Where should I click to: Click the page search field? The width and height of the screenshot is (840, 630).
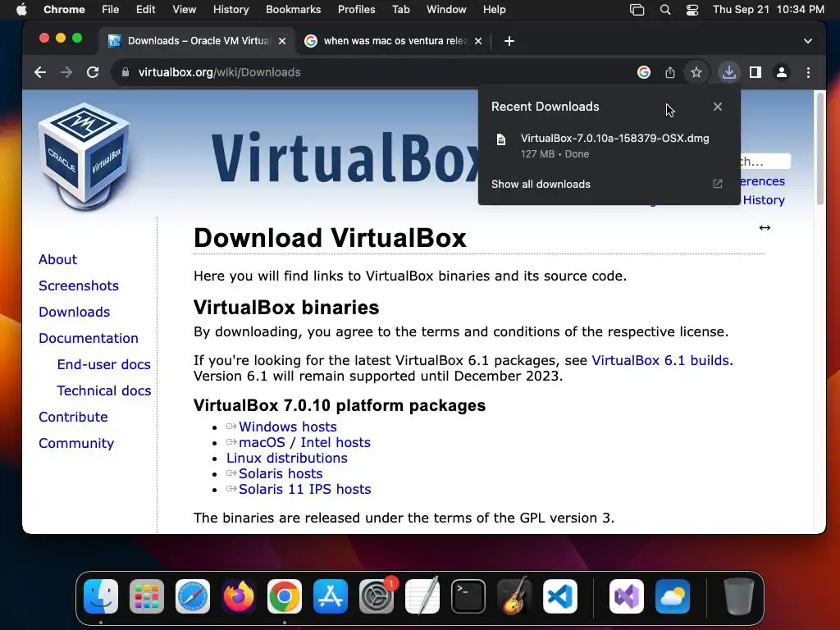coord(765,162)
